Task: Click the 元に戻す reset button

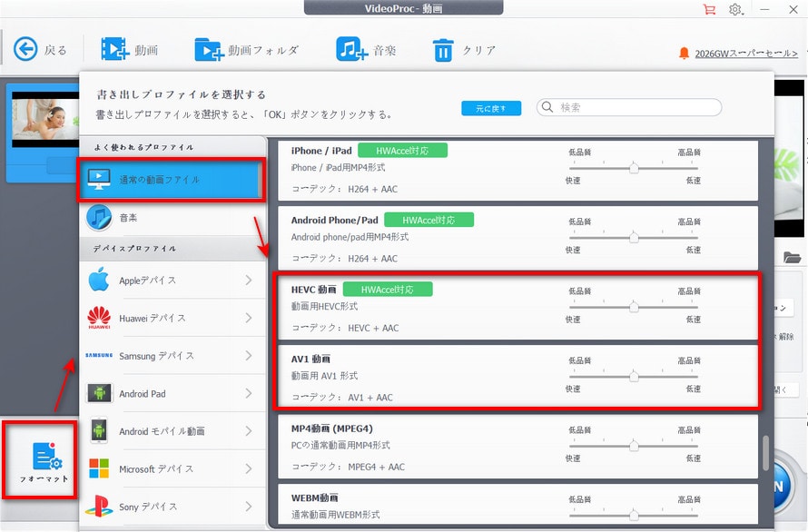Action: tap(491, 108)
